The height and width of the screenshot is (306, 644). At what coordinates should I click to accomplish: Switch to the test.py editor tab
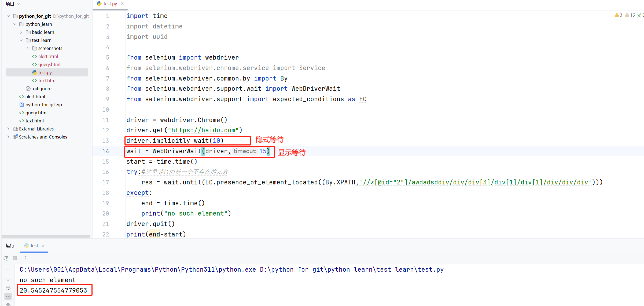coord(110,4)
